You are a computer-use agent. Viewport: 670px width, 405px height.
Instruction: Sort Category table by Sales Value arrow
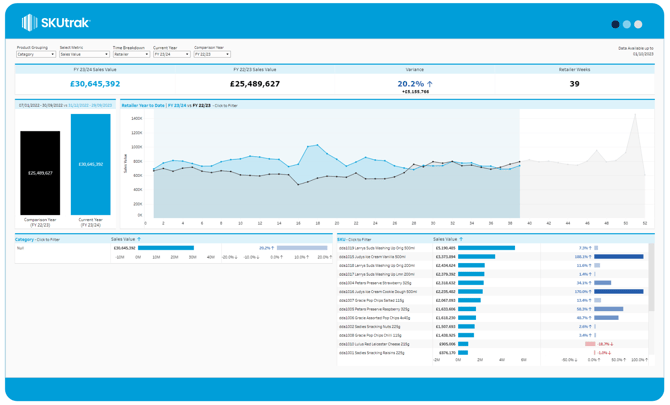coord(139,240)
